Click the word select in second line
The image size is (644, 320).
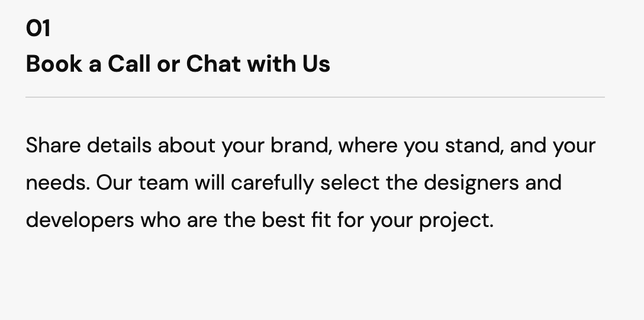click(350, 182)
